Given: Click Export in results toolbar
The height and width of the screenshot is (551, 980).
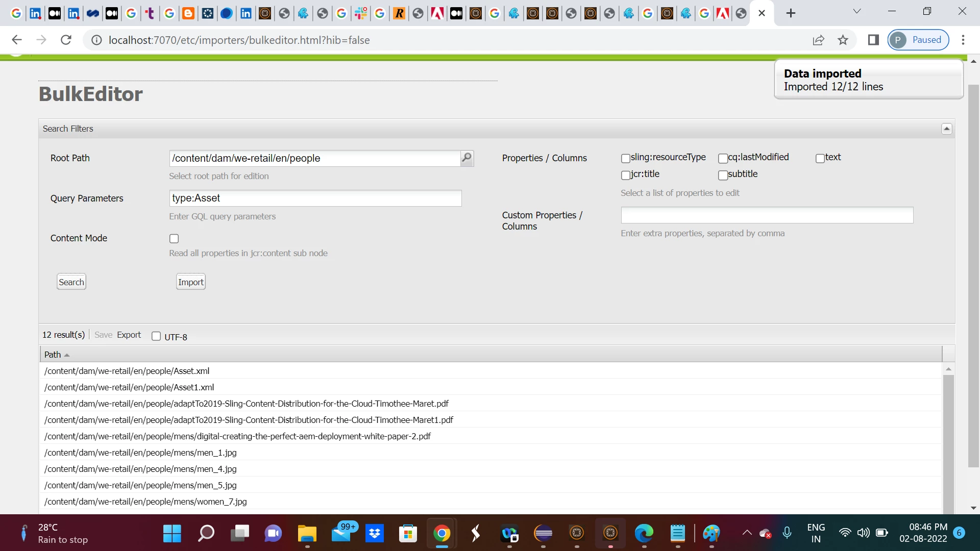Looking at the screenshot, I should tap(129, 335).
